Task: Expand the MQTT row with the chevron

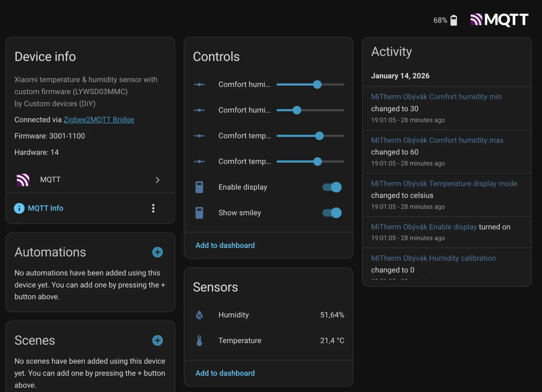Action: [158, 180]
